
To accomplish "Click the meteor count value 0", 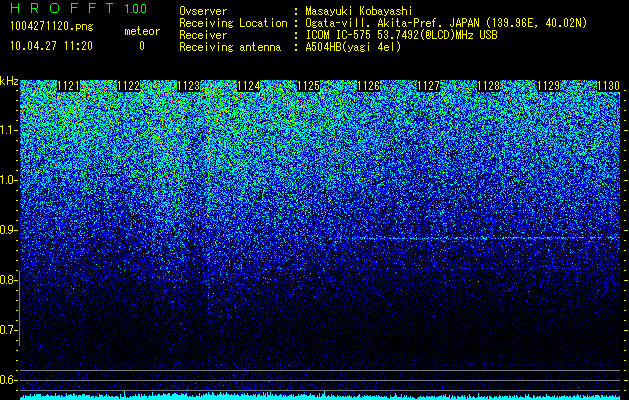I will [142, 46].
